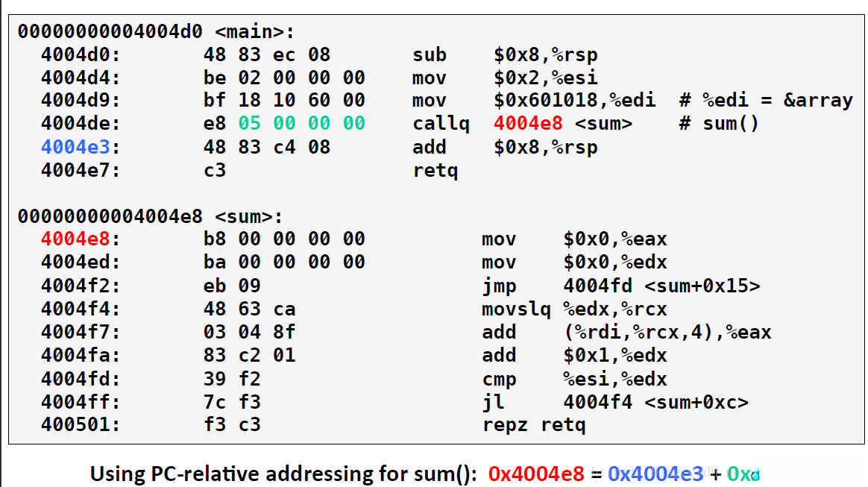Click the comment '# sum()'

tap(720, 123)
